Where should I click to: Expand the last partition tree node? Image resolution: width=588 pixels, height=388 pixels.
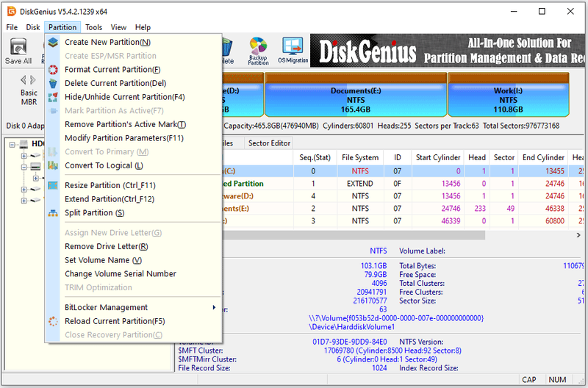click(24, 201)
